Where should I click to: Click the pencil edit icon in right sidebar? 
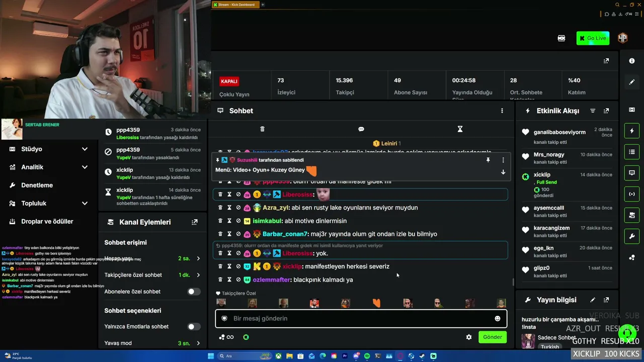(632, 82)
